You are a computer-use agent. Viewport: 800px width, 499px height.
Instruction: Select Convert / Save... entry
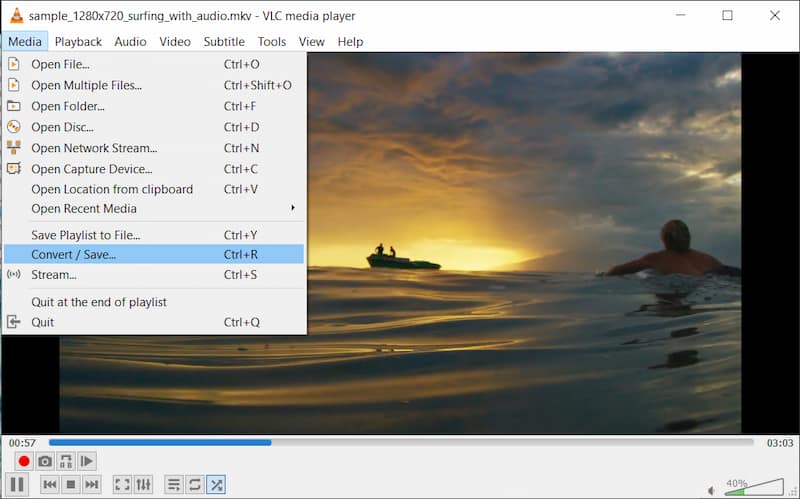point(154,254)
